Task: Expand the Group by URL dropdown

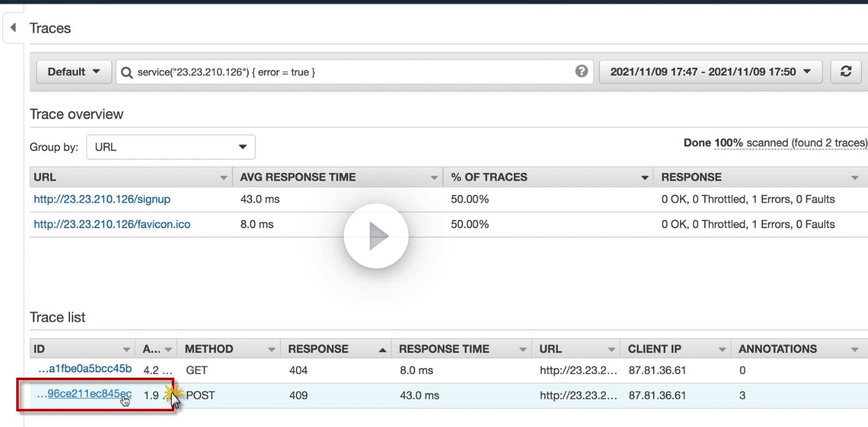Action: pyautogui.click(x=170, y=147)
